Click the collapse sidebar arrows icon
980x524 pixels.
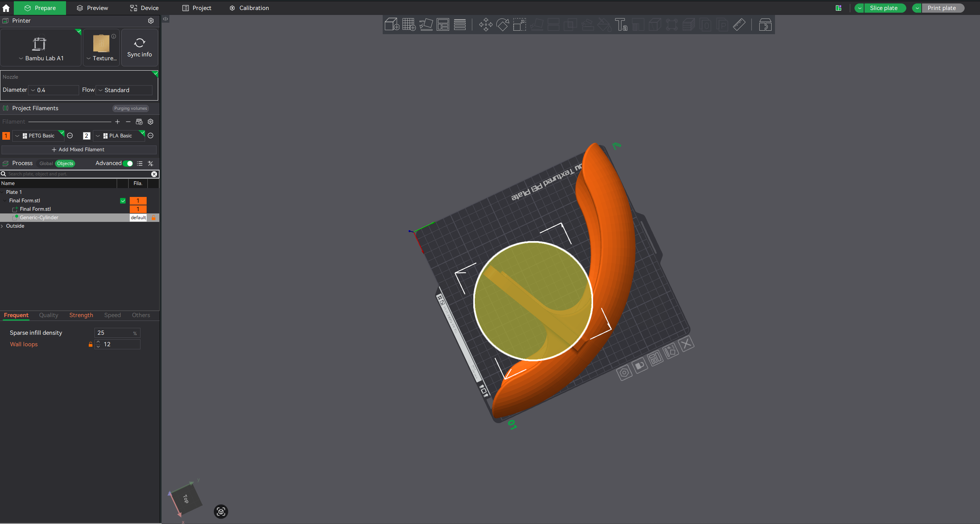point(165,19)
